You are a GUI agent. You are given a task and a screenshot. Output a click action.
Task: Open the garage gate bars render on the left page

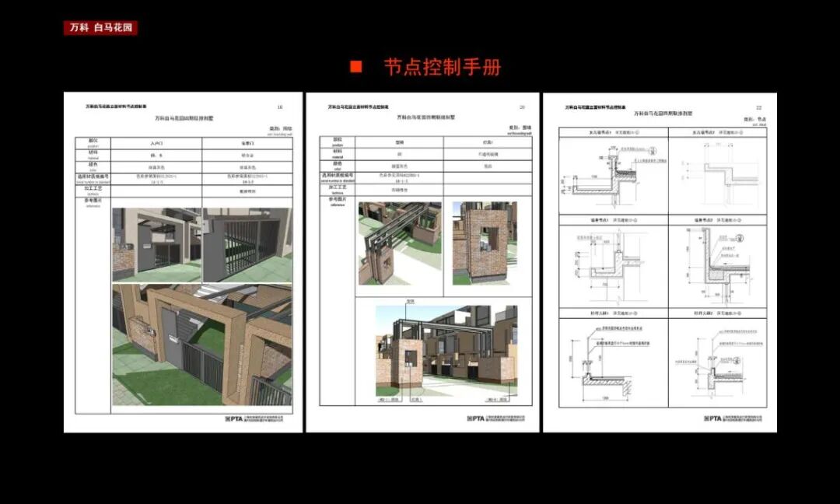(247, 245)
